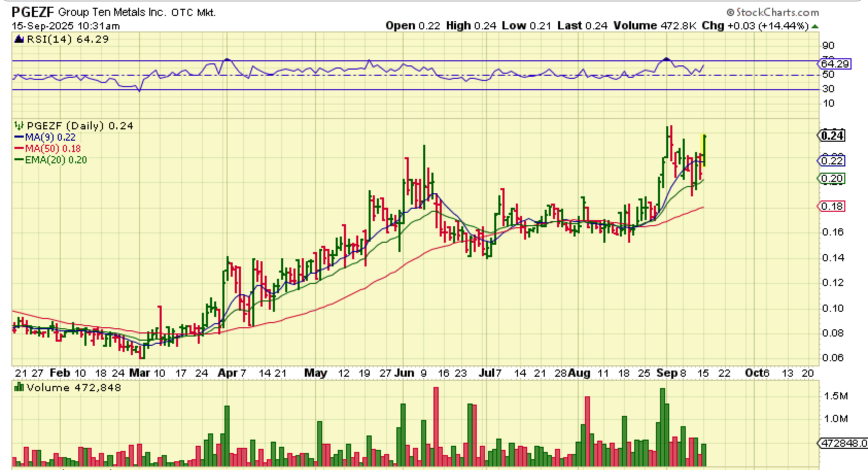Screen dimensions: 868x470
Task: Click the boxed 0.24 last price tag on the price axis
Action: click(832, 136)
